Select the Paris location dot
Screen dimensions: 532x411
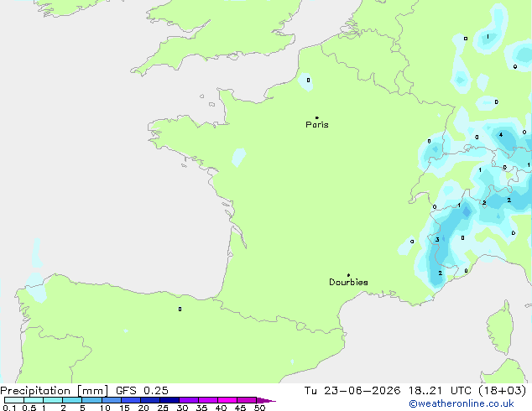(317, 117)
